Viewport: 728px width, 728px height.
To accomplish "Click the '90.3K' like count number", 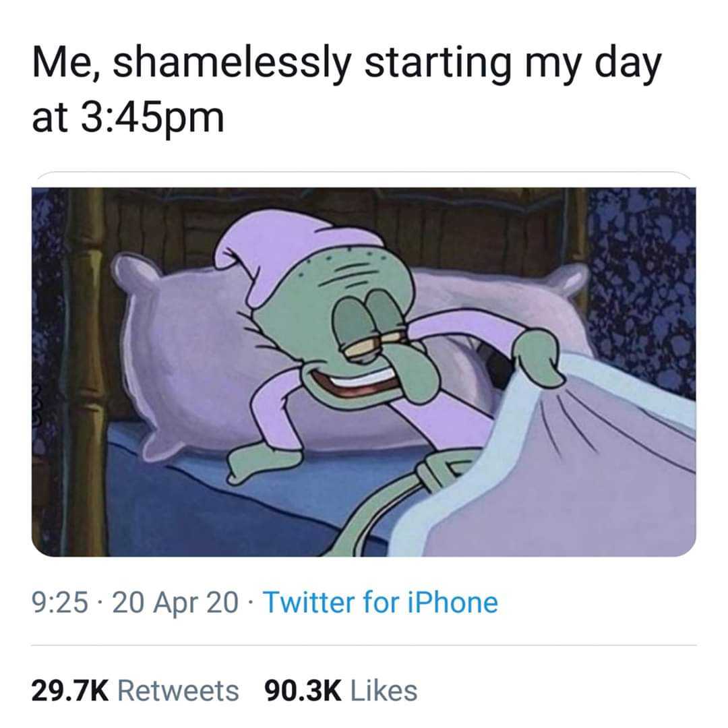I will pos(303,690).
